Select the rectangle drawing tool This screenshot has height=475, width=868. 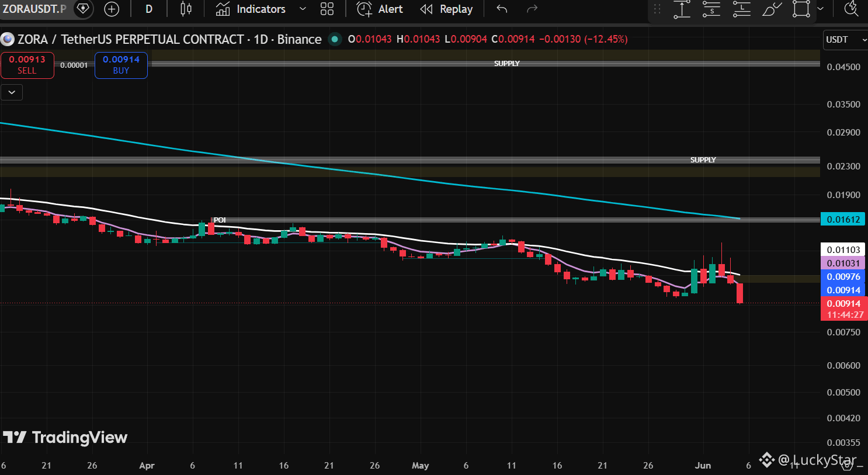pyautogui.click(x=801, y=9)
